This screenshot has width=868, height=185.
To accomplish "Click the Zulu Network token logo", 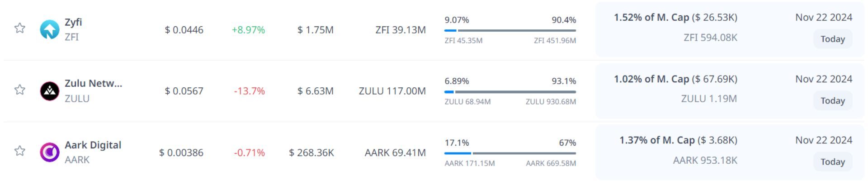I will (50, 91).
